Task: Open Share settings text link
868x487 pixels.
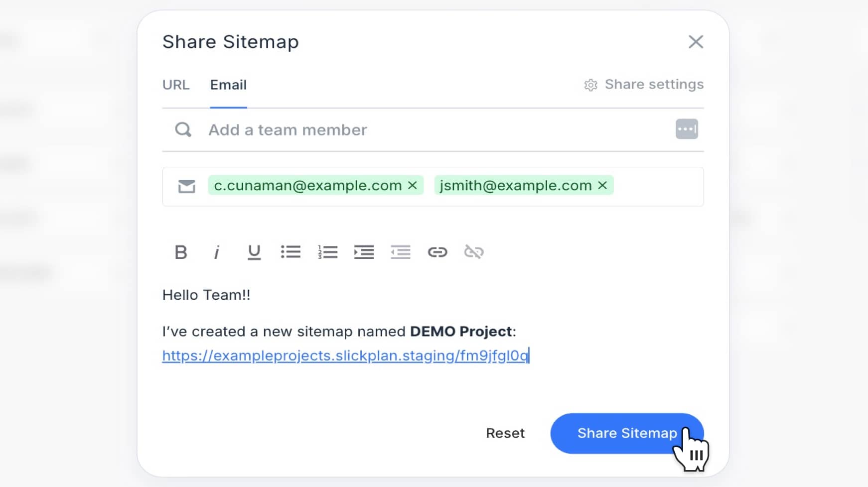Action: pos(654,85)
